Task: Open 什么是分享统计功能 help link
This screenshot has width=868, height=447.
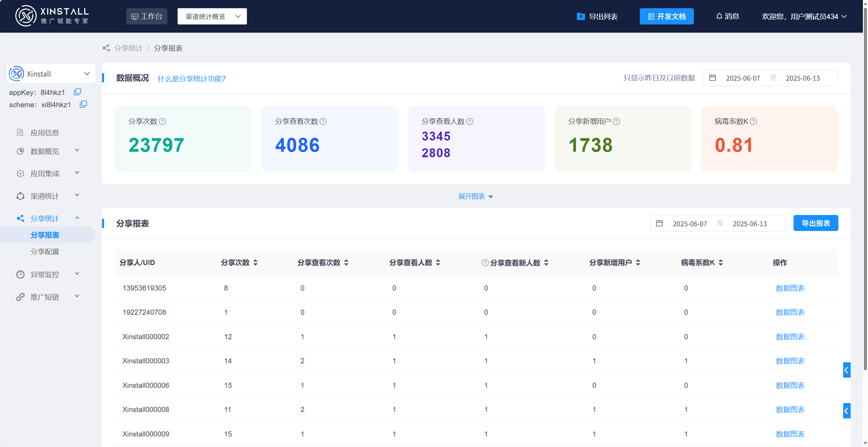Action: click(191, 79)
